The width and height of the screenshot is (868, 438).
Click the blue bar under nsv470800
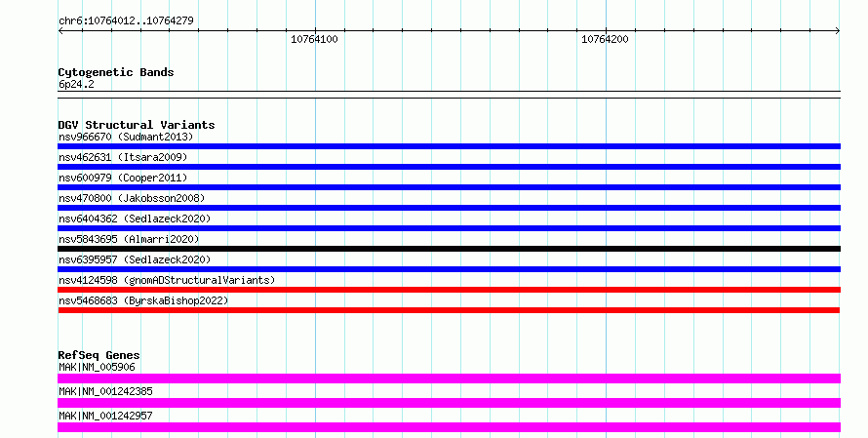click(x=449, y=208)
